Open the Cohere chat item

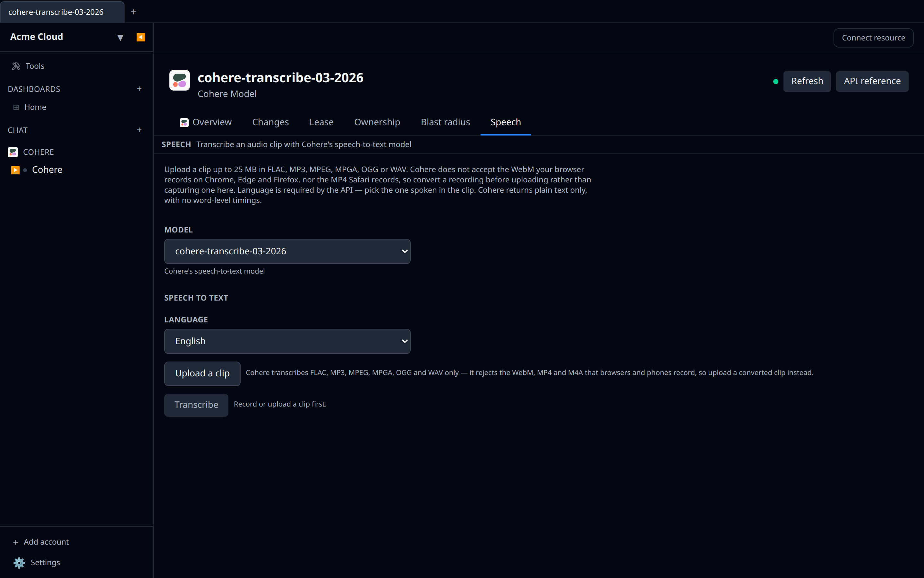47,170
